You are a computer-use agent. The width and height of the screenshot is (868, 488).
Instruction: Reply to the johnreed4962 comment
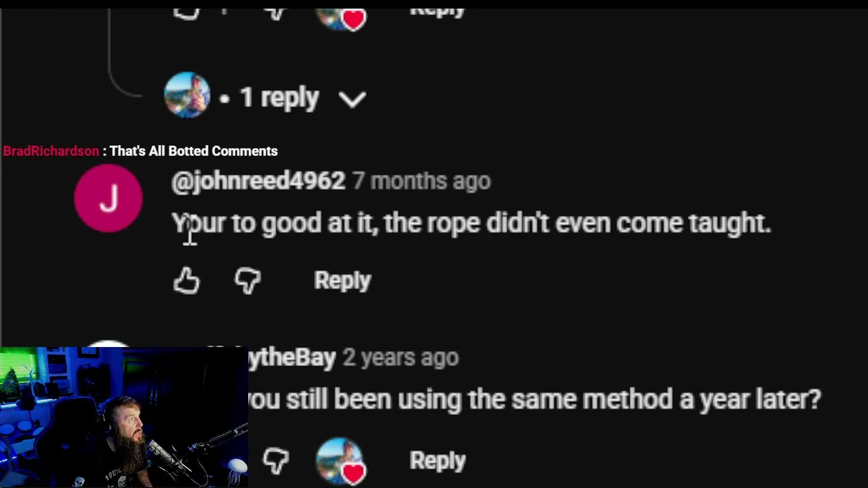pyautogui.click(x=342, y=280)
